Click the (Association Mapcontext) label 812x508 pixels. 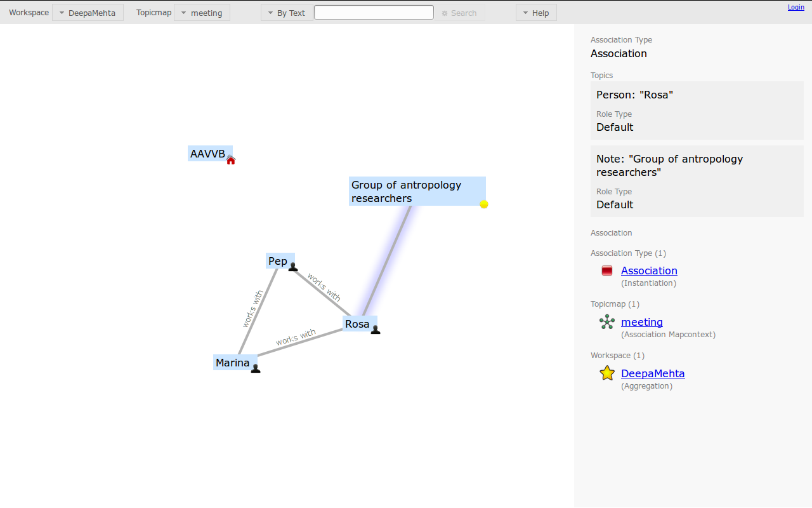(x=668, y=335)
